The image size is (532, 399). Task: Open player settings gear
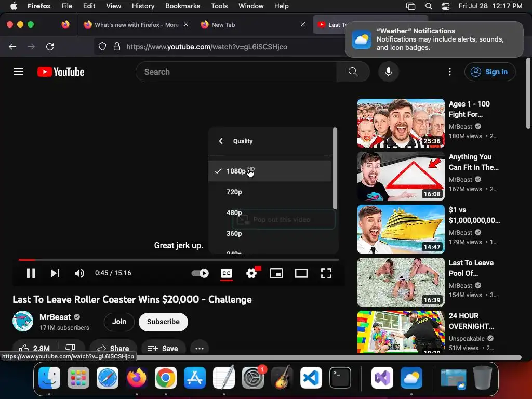coord(251,273)
